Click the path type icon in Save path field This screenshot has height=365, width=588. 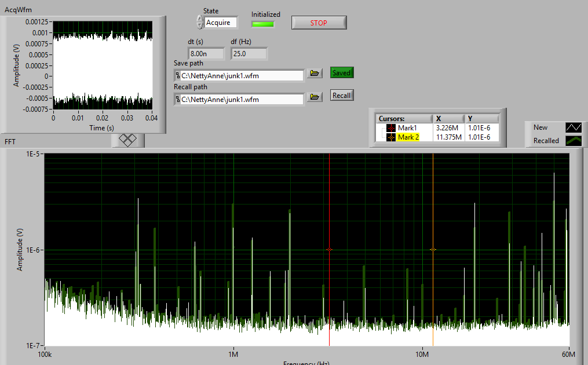coord(177,75)
